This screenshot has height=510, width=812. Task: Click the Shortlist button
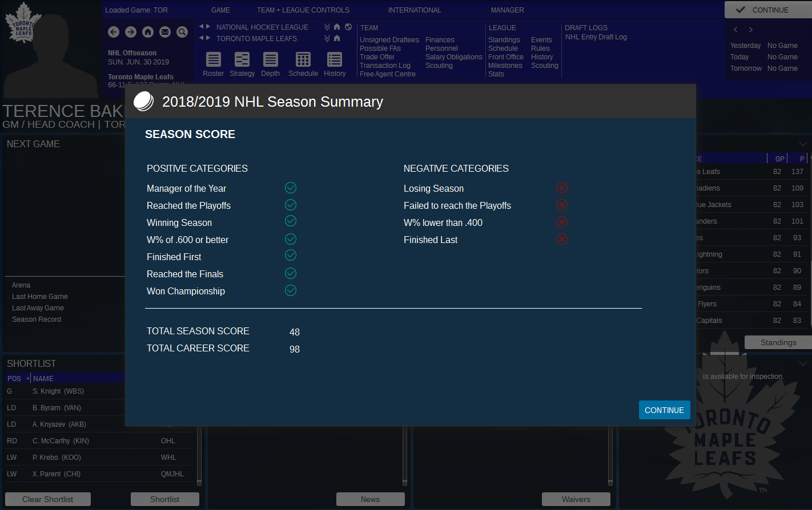coord(165,499)
